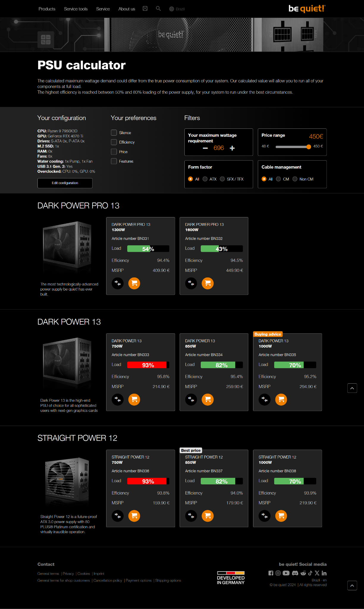Click the 696 wattage value field

click(219, 148)
